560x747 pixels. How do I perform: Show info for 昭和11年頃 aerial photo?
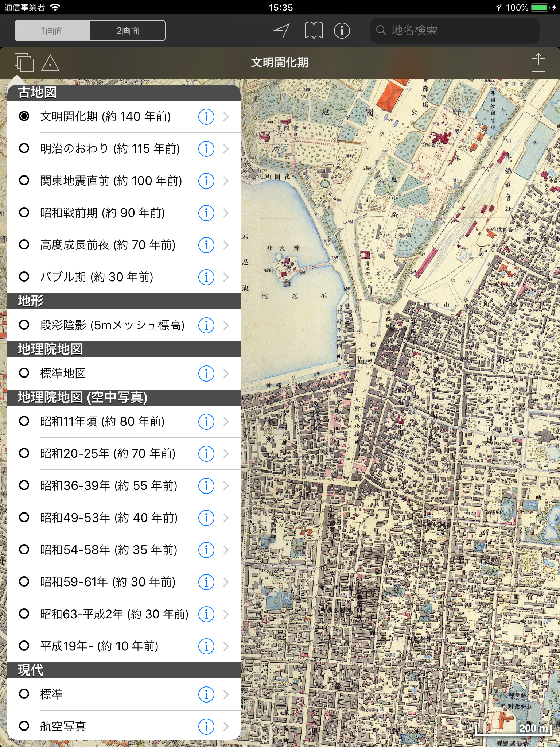206,422
